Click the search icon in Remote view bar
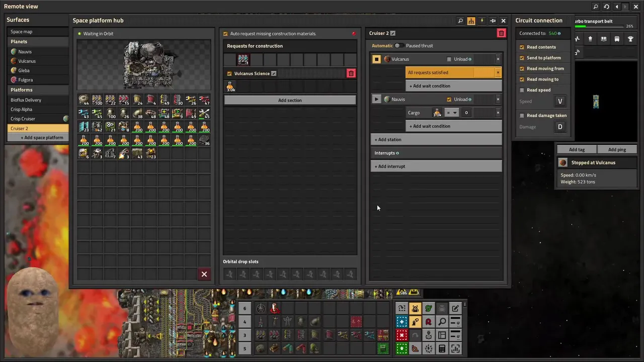The width and height of the screenshot is (644, 362). coord(596,7)
